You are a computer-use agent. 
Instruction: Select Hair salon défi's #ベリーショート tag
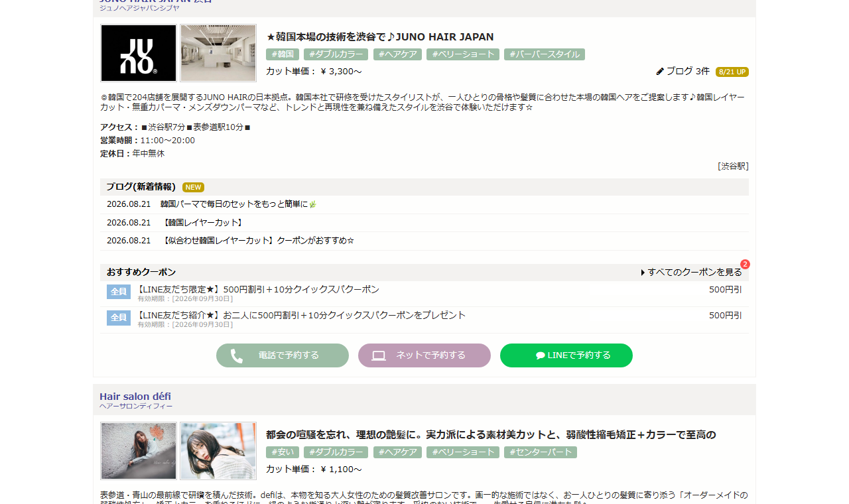463,452
